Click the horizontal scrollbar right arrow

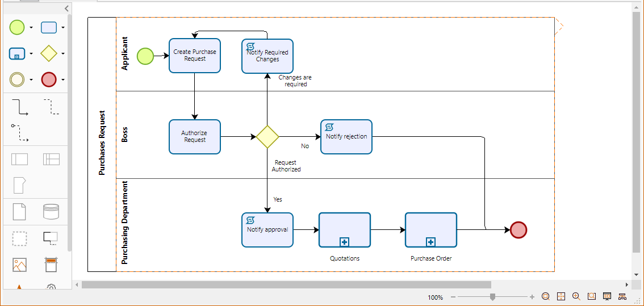[627, 284]
